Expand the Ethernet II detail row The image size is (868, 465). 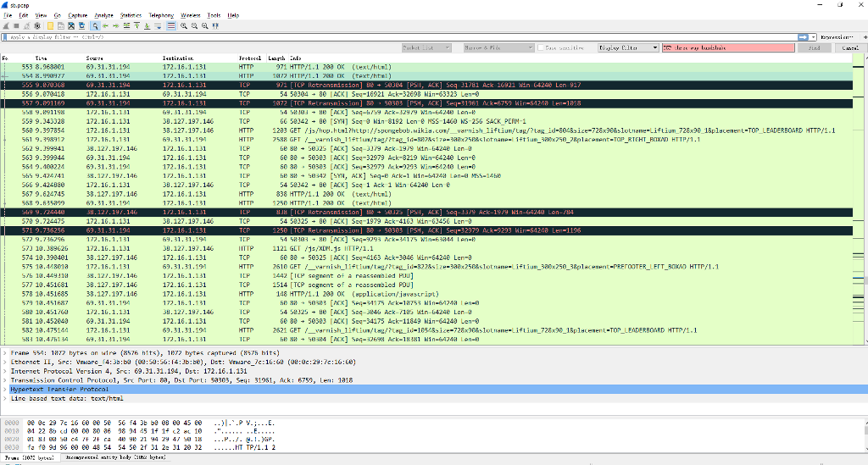pyautogui.click(x=5, y=363)
